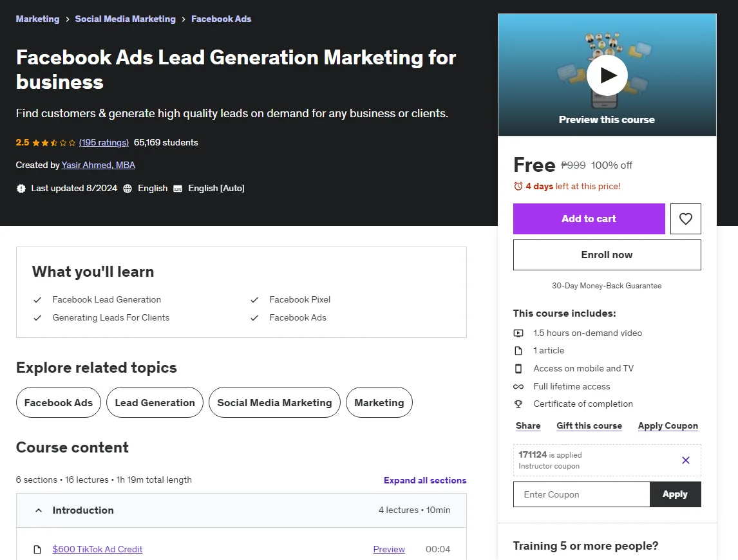The image size is (738, 560).
Task: Click the document icon beside TikTok lecture
Action: click(x=37, y=549)
